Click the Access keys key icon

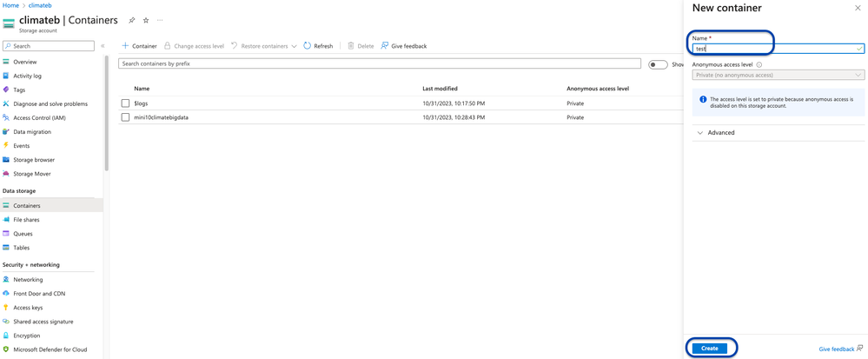pos(6,308)
